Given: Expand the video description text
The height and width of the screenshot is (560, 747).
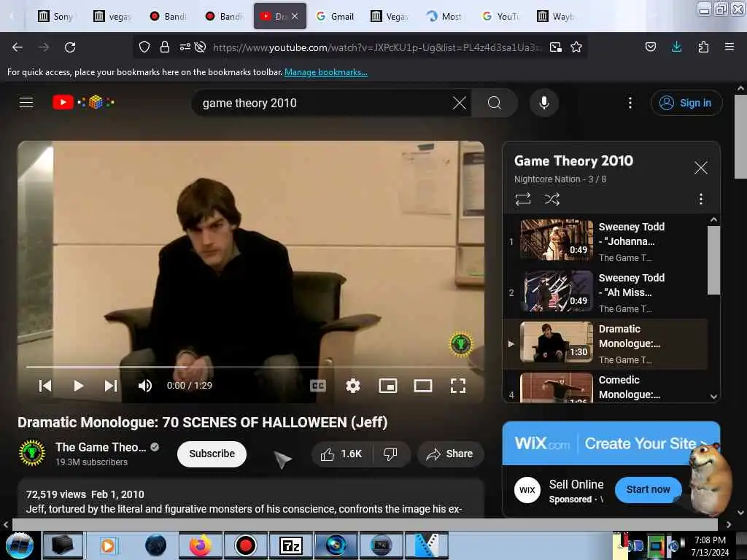Looking at the screenshot, I should coord(244,509).
